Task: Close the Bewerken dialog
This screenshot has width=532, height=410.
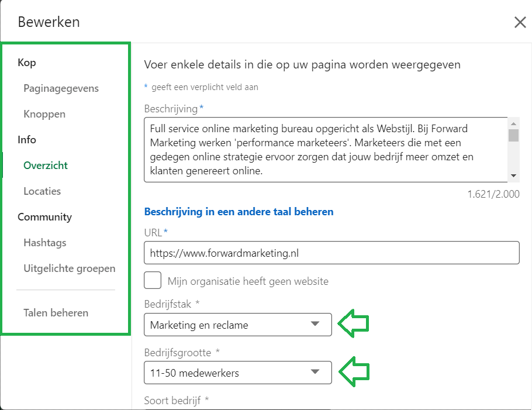Action: pos(520,22)
